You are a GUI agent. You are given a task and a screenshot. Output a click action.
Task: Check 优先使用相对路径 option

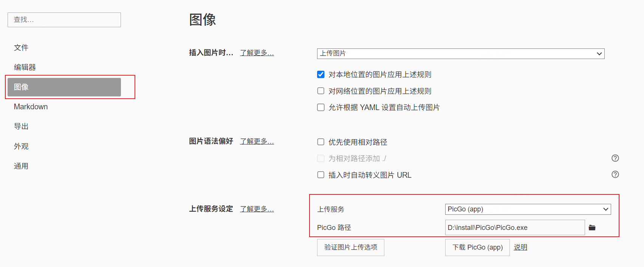pos(321,142)
